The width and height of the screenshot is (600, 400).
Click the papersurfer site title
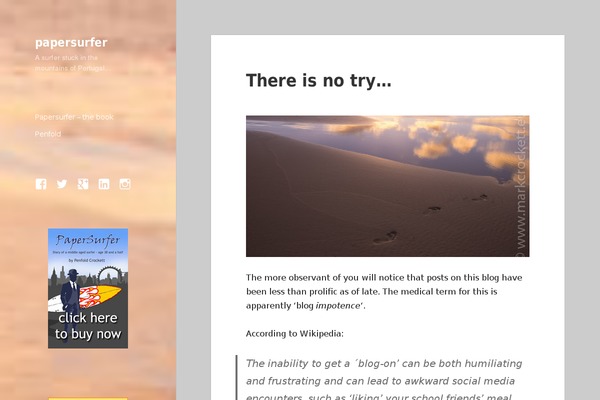click(71, 42)
